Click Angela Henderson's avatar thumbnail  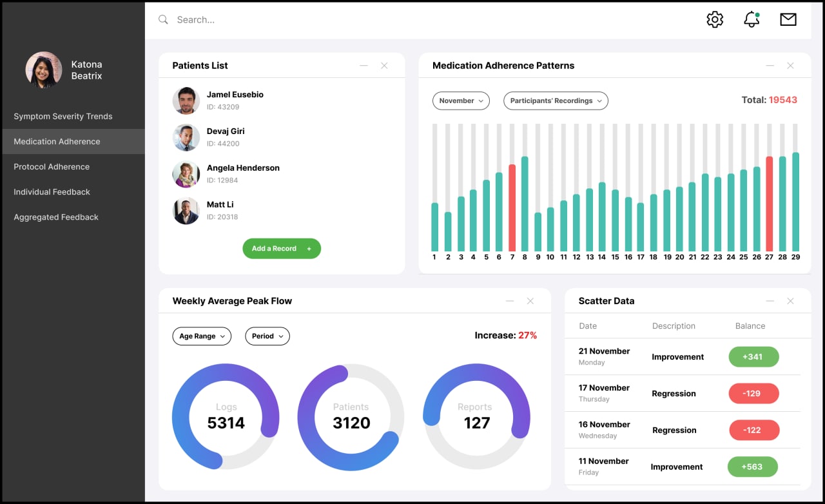(x=186, y=174)
